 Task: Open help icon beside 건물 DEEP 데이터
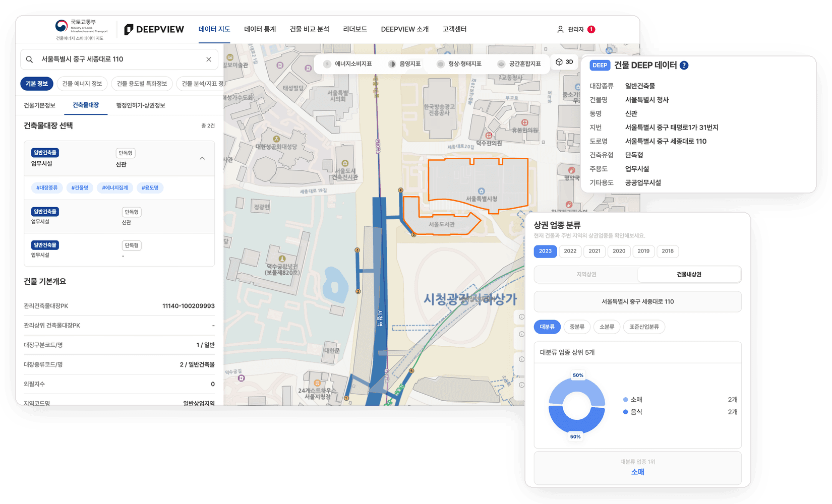point(684,65)
